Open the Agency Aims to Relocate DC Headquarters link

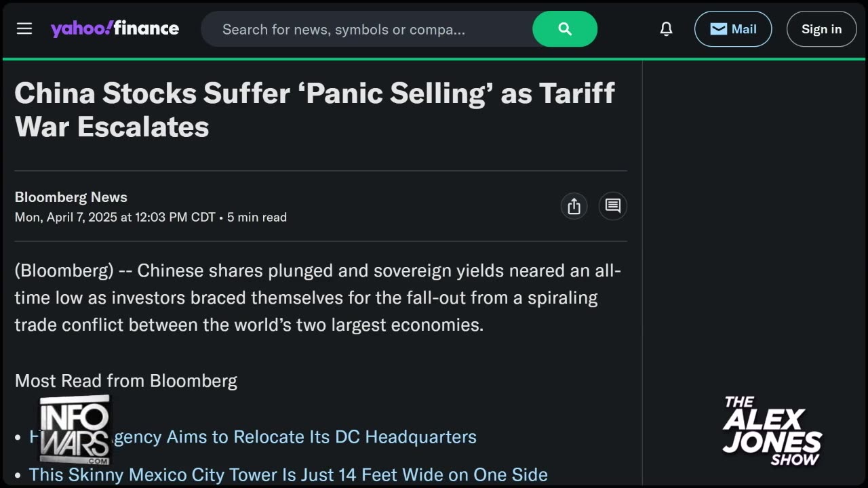[253, 437]
